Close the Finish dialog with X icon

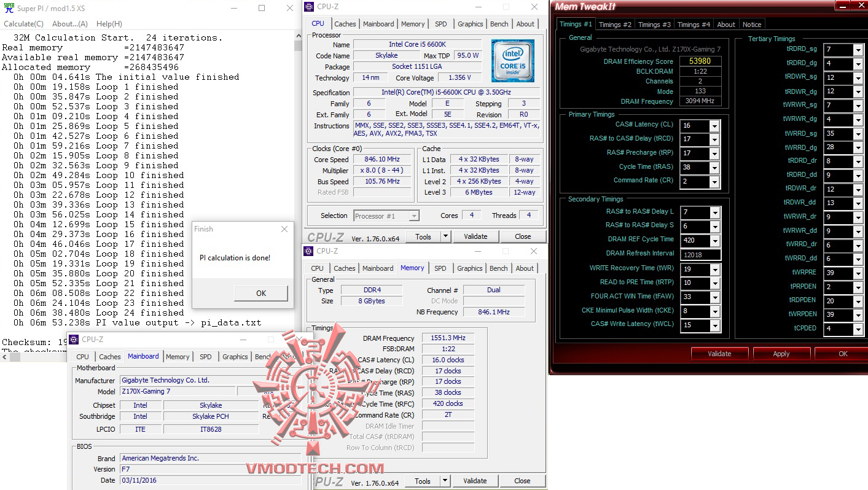(284, 229)
